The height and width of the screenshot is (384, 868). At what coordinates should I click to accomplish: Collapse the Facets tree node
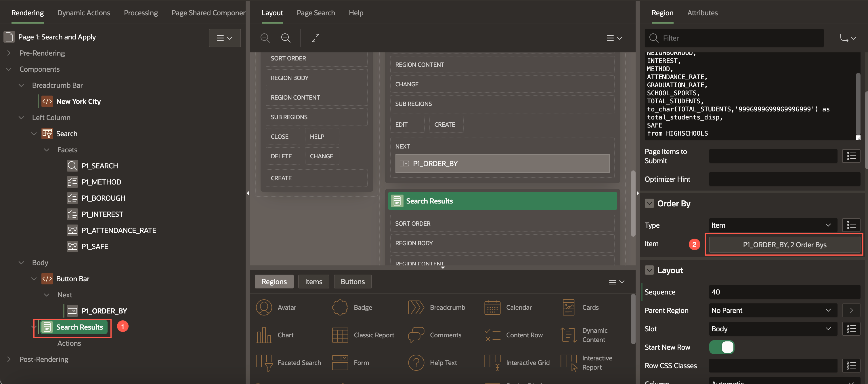click(x=47, y=150)
